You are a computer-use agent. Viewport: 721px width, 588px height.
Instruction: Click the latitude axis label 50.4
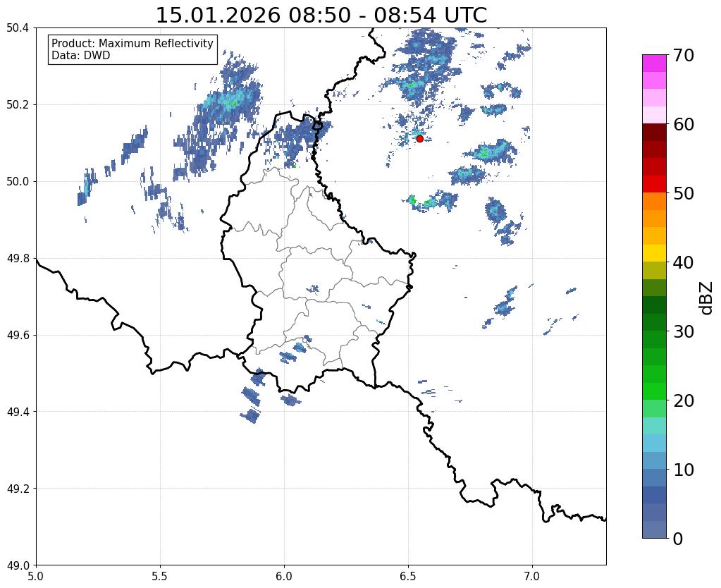point(18,28)
